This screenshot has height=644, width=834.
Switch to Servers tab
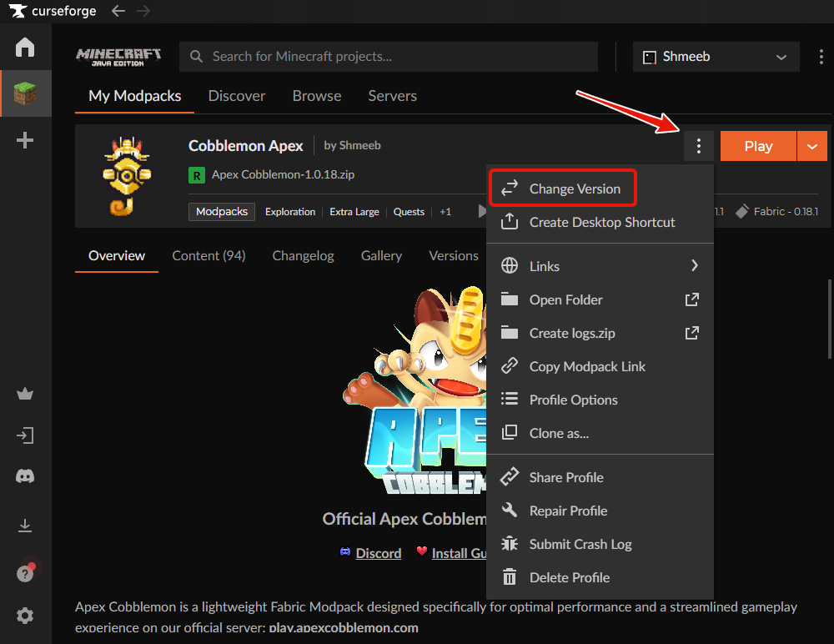pos(393,96)
